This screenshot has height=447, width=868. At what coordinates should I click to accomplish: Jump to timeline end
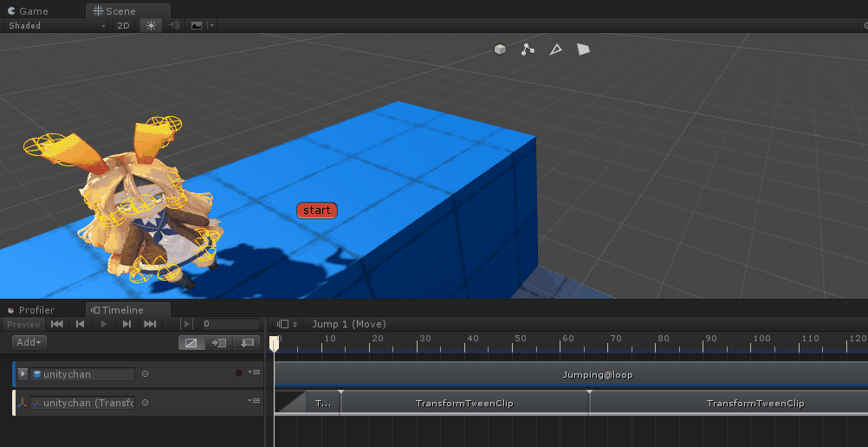pos(150,324)
